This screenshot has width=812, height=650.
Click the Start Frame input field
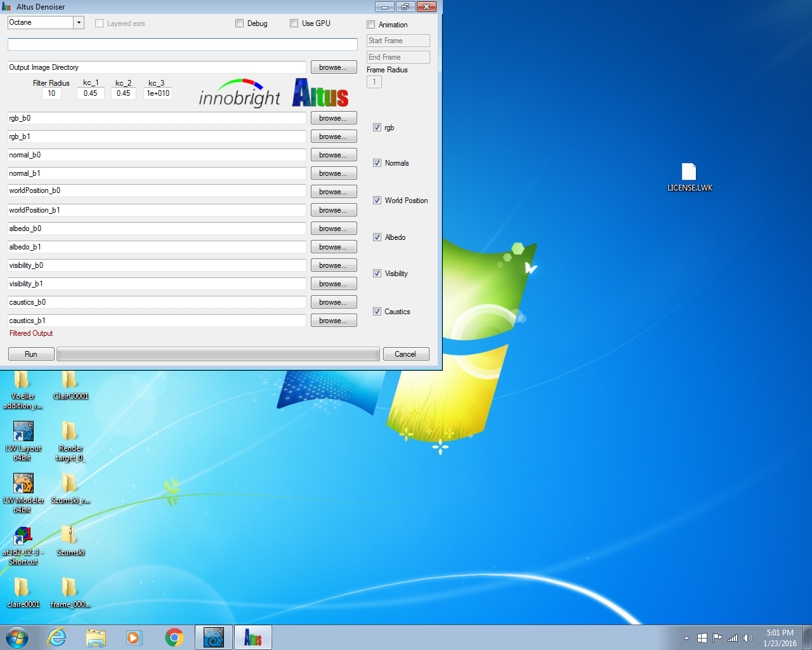point(398,41)
